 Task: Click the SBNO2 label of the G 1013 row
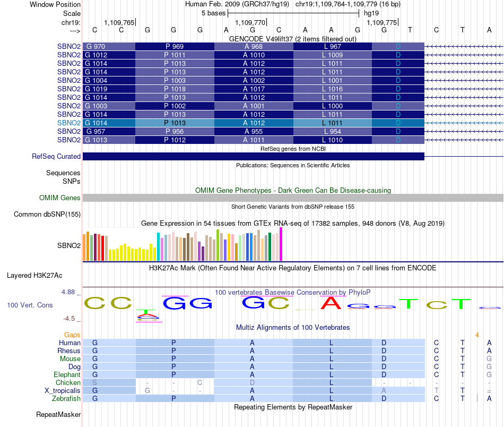[x=69, y=140]
